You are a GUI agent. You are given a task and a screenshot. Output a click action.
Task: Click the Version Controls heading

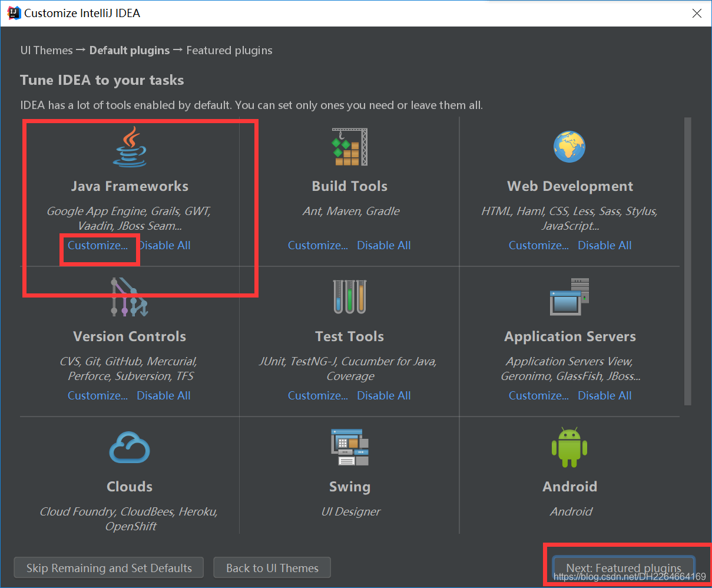point(130,336)
